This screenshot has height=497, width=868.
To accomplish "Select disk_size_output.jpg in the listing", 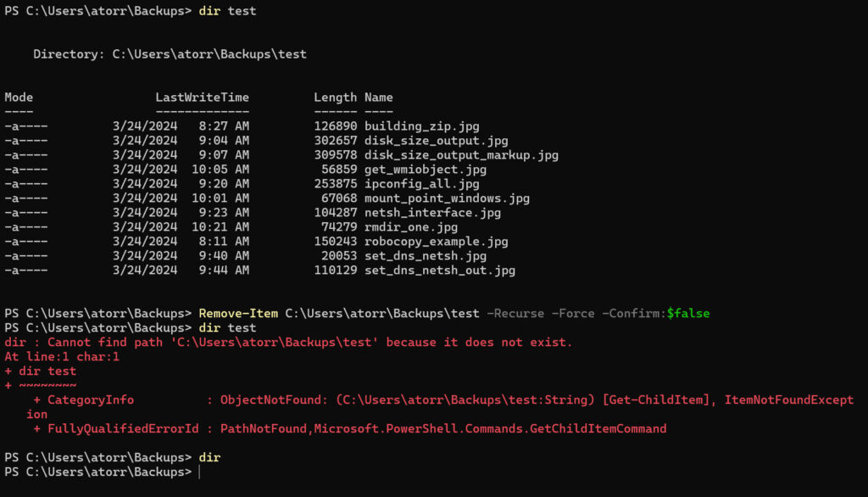I will (x=436, y=141).
